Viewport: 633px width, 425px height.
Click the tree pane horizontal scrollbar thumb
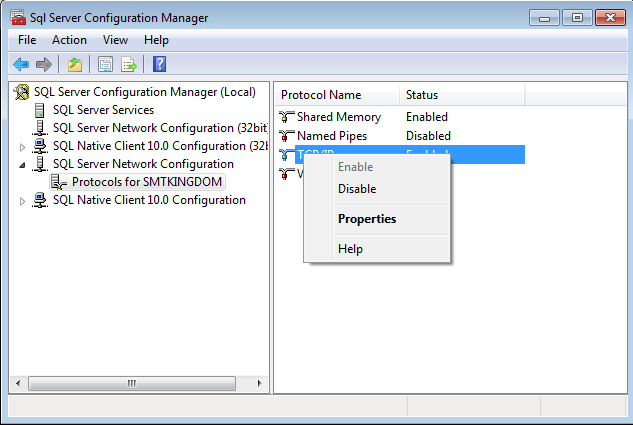pos(132,383)
